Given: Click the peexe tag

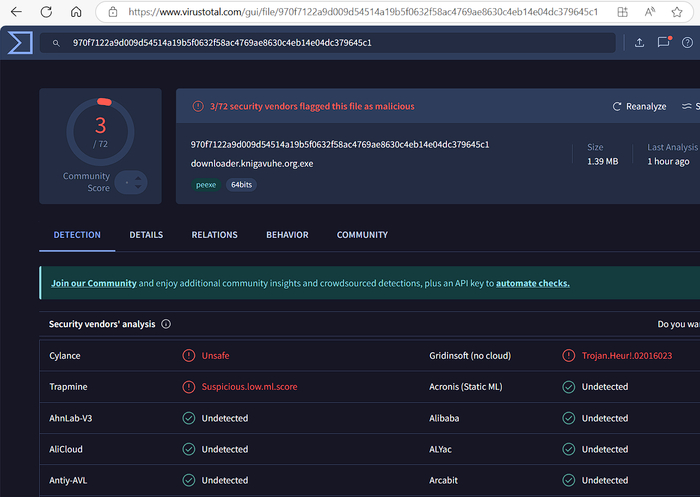Looking at the screenshot, I should point(206,185).
